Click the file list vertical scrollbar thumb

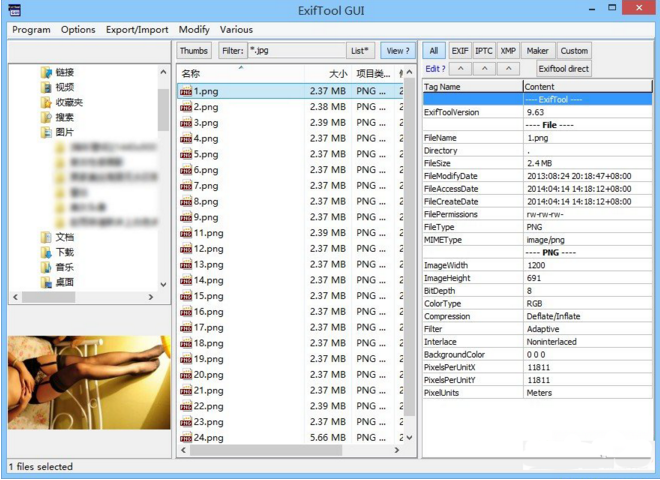[x=409, y=247]
